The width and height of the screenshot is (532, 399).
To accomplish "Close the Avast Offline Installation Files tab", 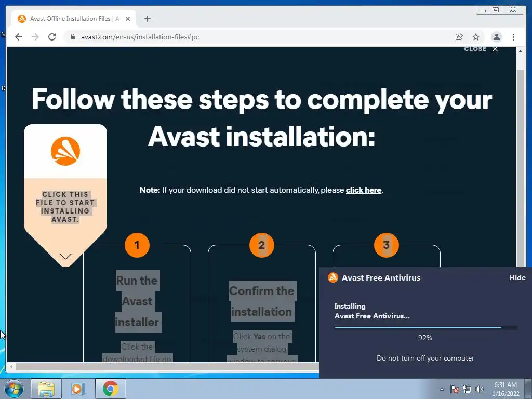I will point(128,19).
